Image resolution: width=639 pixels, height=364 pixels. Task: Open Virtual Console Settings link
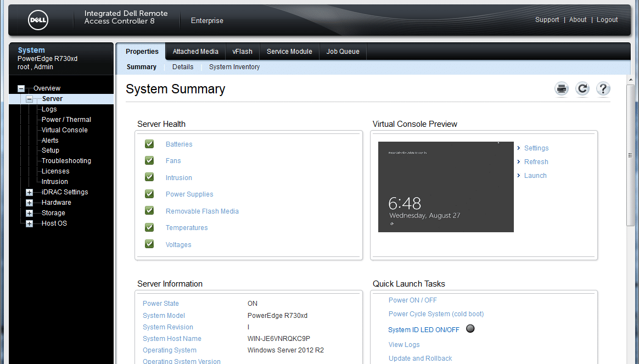pyautogui.click(x=536, y=148)
